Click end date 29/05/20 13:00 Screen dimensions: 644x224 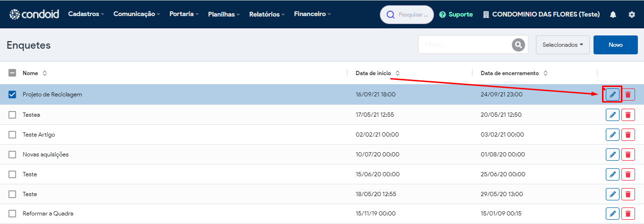pyautogui.click(x=501, y=194)
